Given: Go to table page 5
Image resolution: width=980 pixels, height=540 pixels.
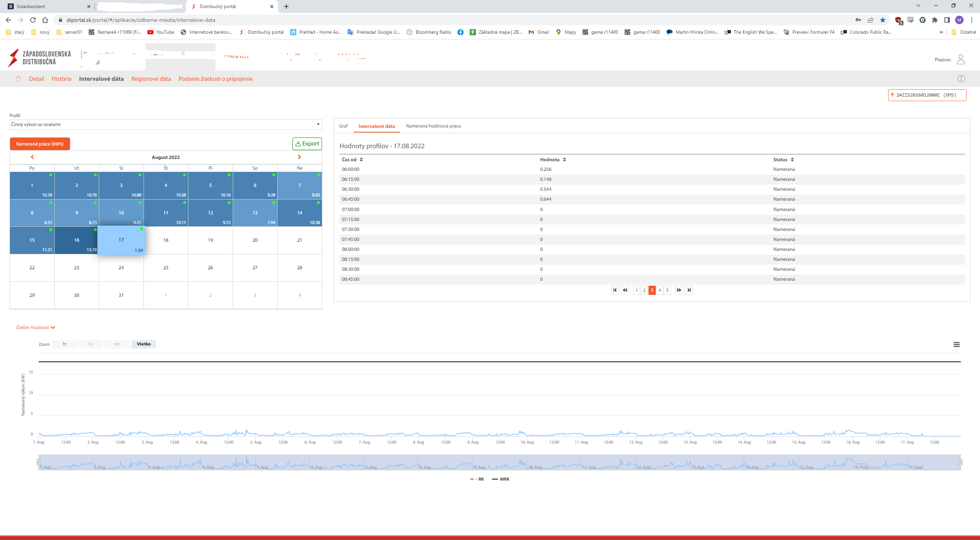Looking at the screenshot, I should coord(667,290).
